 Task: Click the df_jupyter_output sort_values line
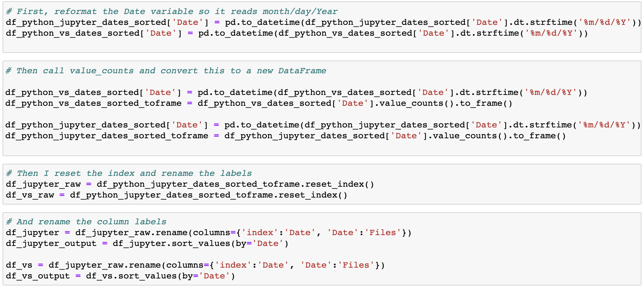click(x=147, y=243)
